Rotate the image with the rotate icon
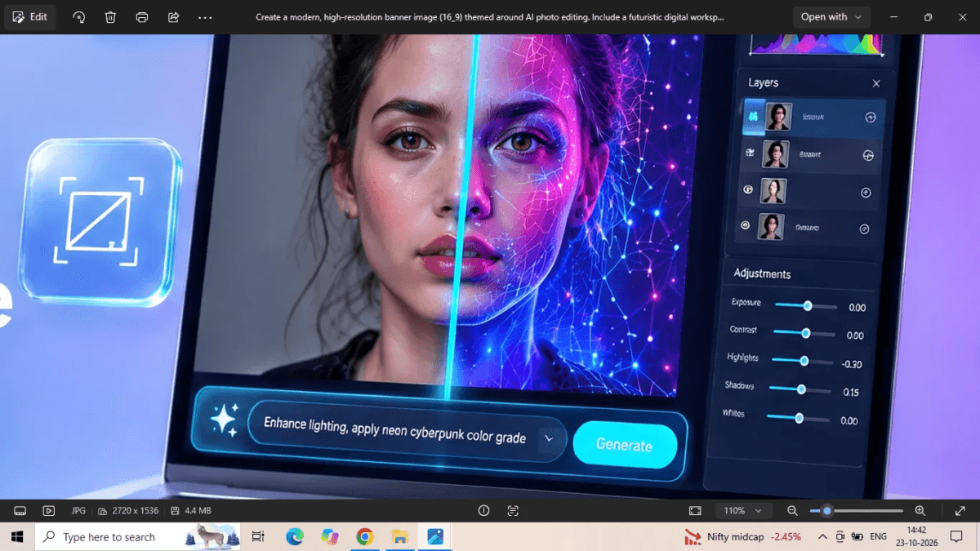Screen dimensions: 980x551 [79, 17]
